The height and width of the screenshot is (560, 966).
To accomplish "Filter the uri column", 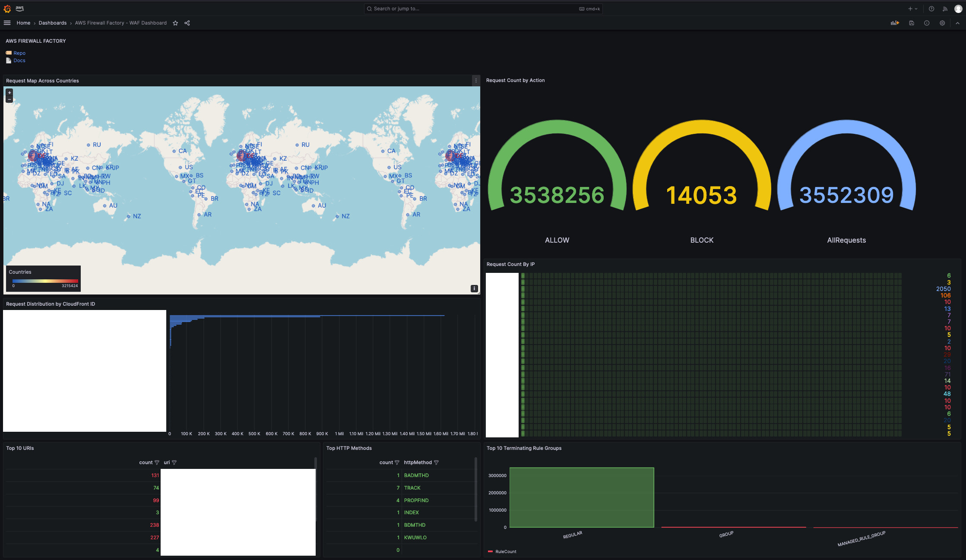I will click(174, 462).
